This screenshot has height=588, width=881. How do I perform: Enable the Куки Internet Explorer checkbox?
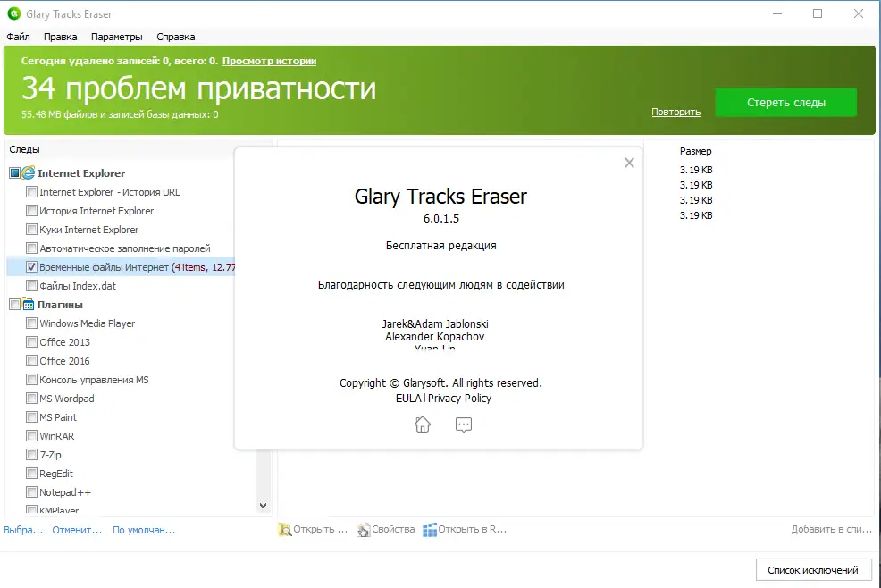pos(31,229)
